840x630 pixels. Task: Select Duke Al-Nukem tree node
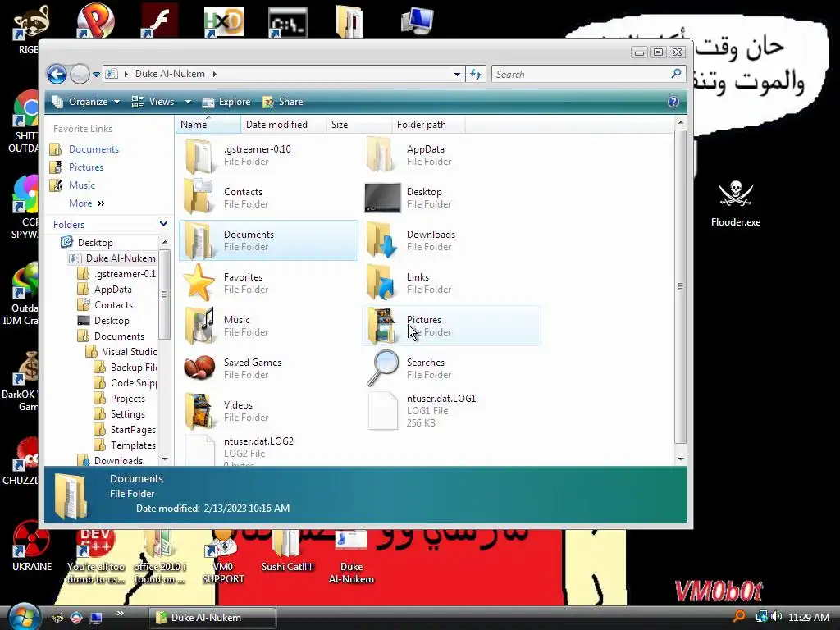(x=121, y=258)
